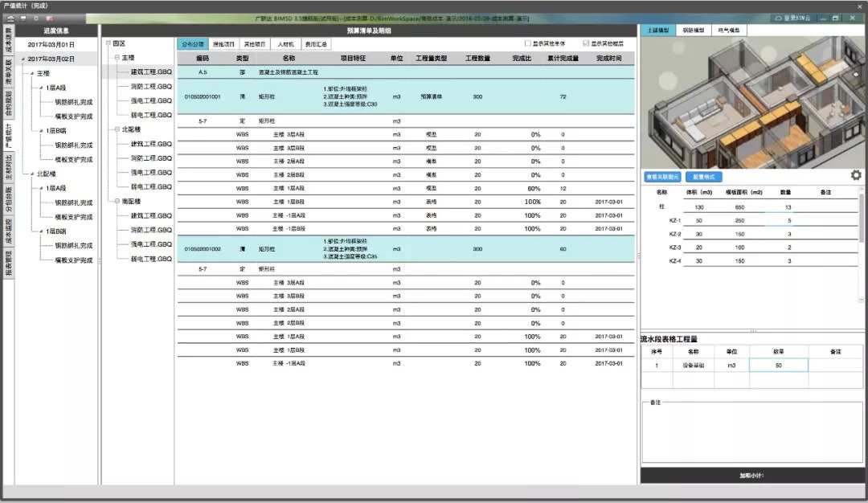Select the A.5 section row

click(406, 72)
